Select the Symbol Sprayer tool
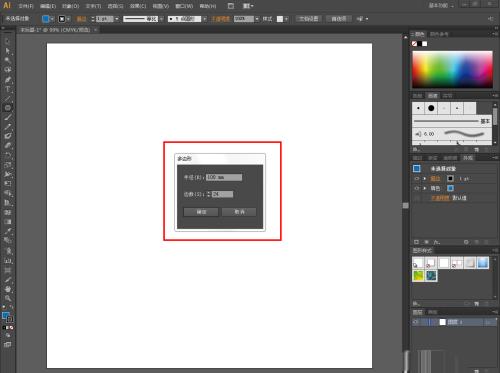The width and height of the screenshot is (500, 373). [8, 251]
